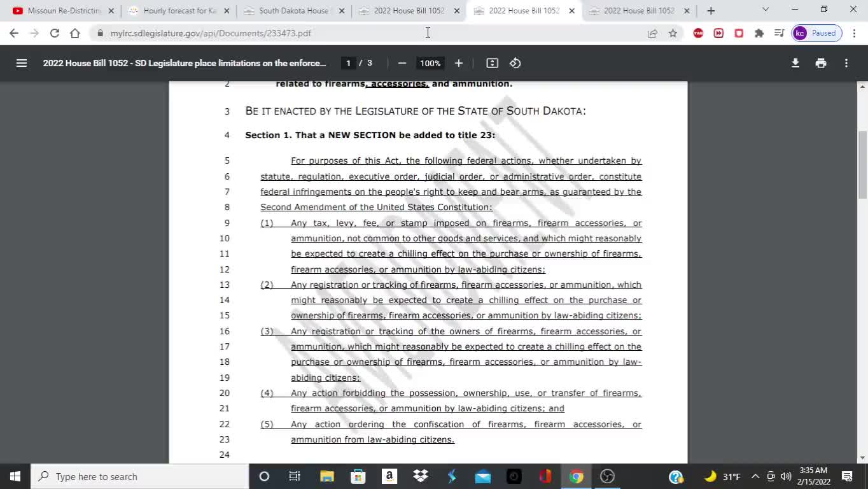Click the Fit to page icon
The image size is (868, 489).
[x=493, y=63]
